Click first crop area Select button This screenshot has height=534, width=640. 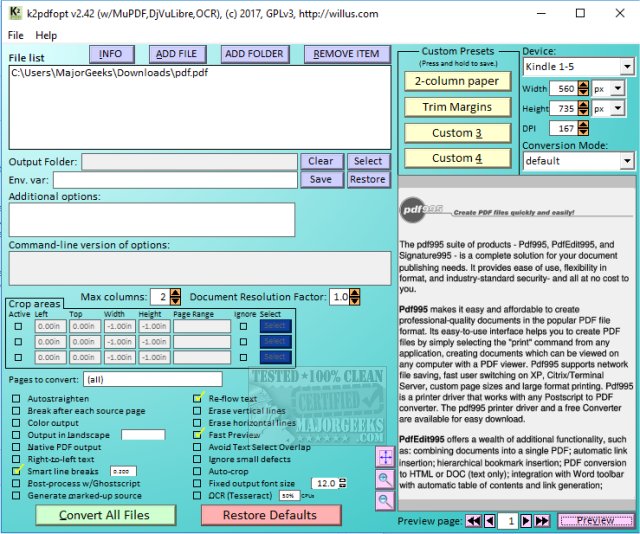tap(276, 326)
